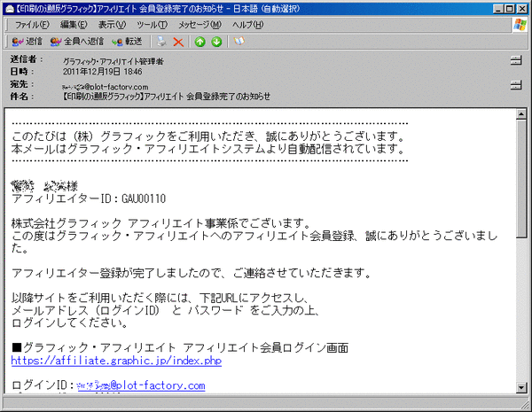The width and height of the screenshot is (532, 412).
Task: Close the mail window
Action: coord(522,9)
